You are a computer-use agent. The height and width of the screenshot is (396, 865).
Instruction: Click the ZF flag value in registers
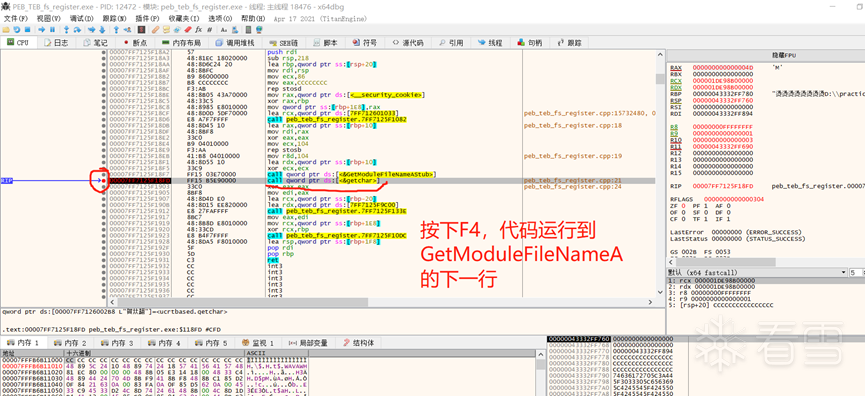pos(685,206)
